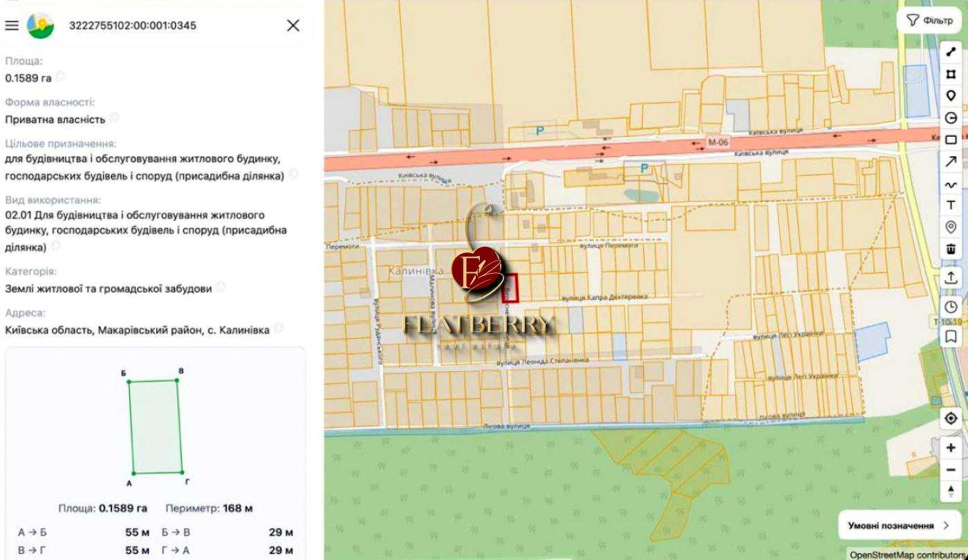
Task: Center map on my location
Action: 951,418
